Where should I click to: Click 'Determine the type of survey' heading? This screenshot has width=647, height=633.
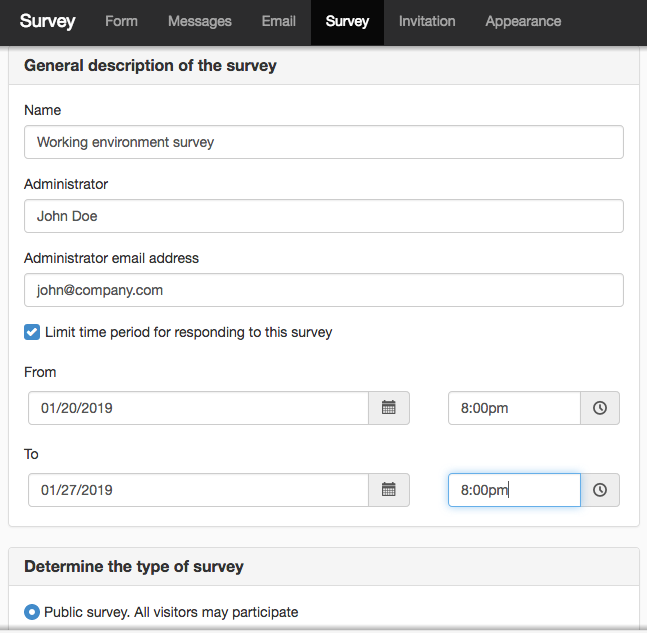point(134,566)
